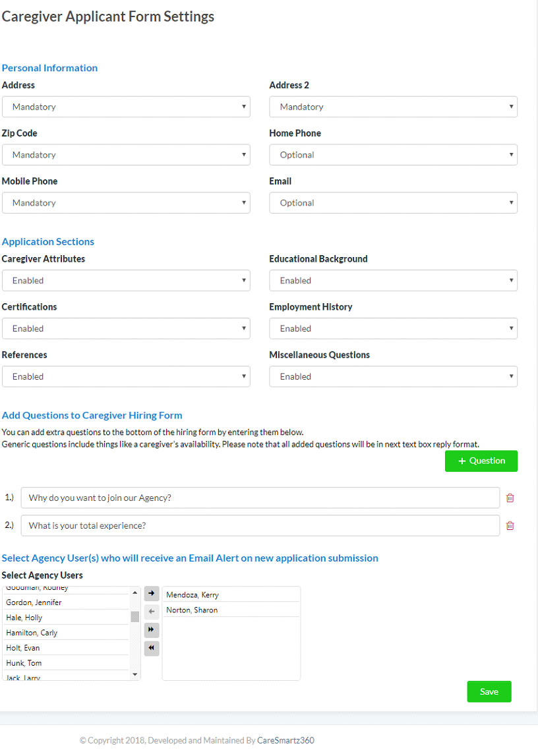The width and height of the screenshot is (538, 756).
Task: Save the form settings
Action: (489, 691)
